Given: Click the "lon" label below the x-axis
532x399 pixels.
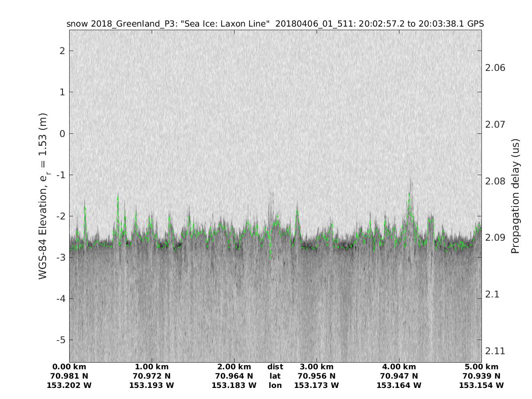Looking at the screenshot, I should 275,385.
